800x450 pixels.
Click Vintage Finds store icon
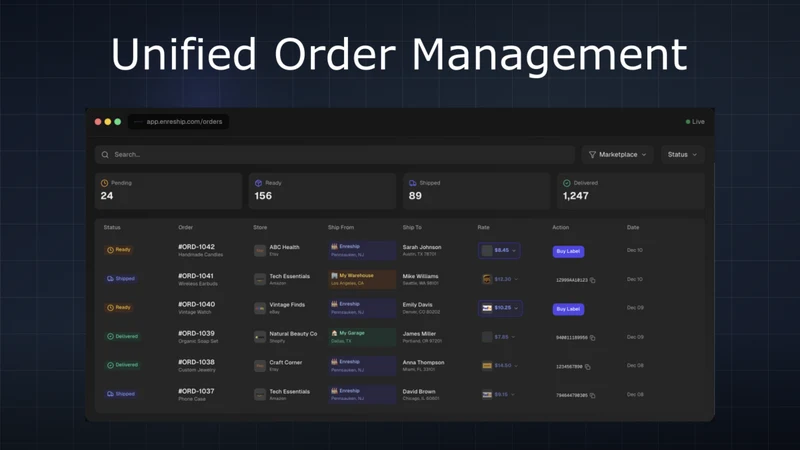260,308
